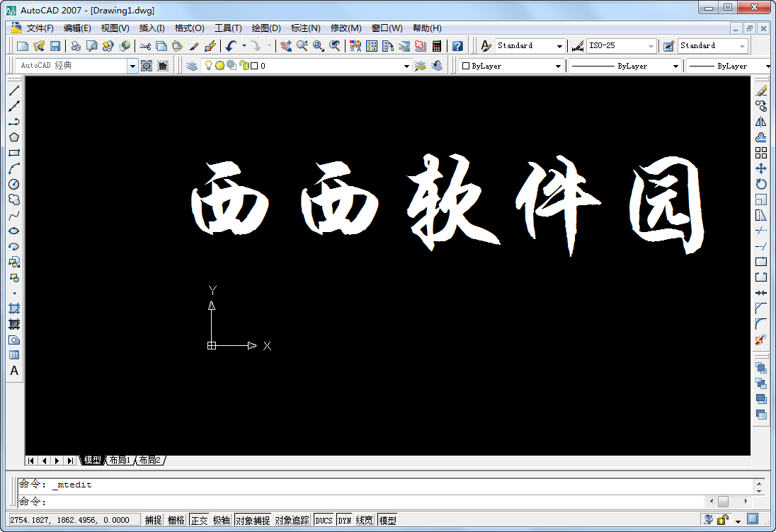The image size is (776, 532).
Task: Toggle 线宽 lineweight display
Action: pyautogui.click(x=364, y=520)
